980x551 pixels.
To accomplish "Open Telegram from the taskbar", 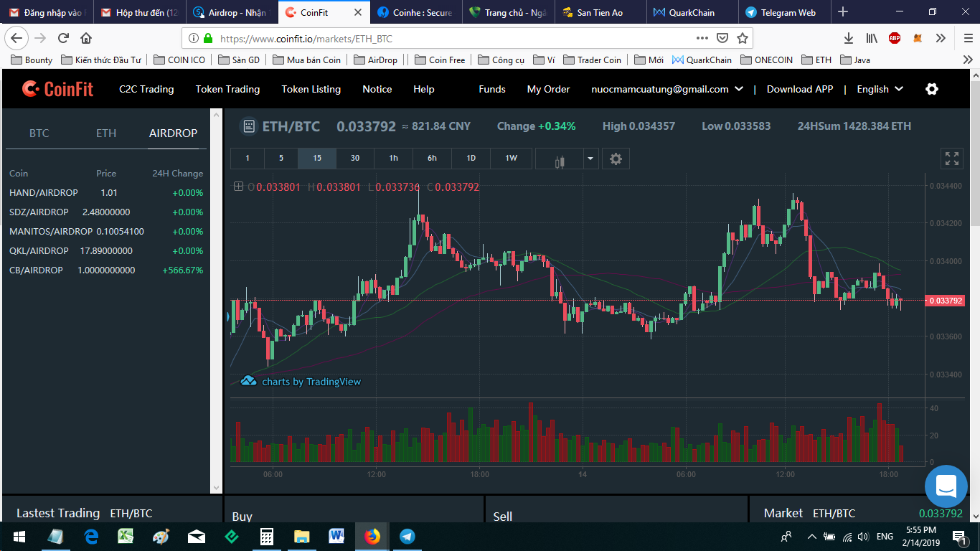I will [x=407, y=537].
